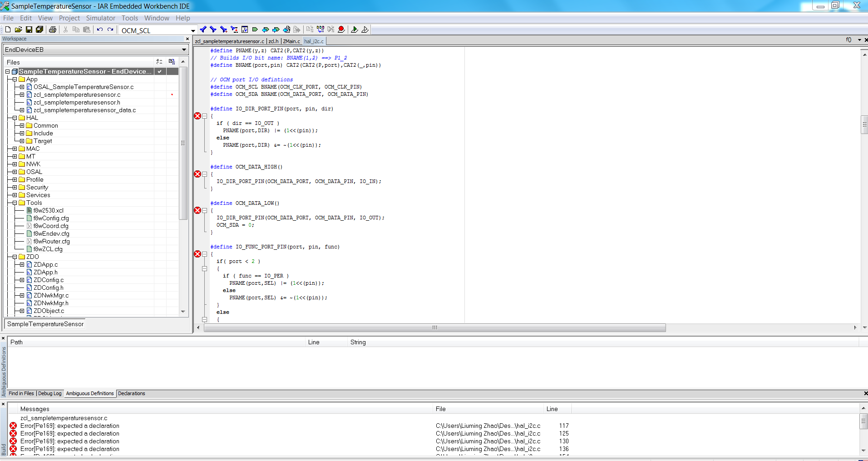The height and width of the screenshot is (461, 868).
Task: Open the Declarations tab
Action: tap(132, 393)
